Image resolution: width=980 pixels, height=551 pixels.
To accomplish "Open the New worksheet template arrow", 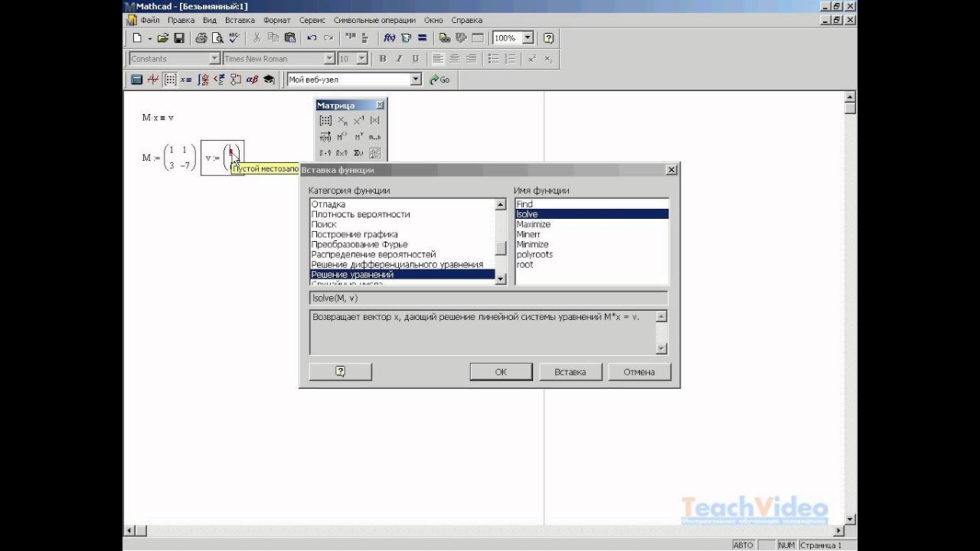I will [150, 37].
